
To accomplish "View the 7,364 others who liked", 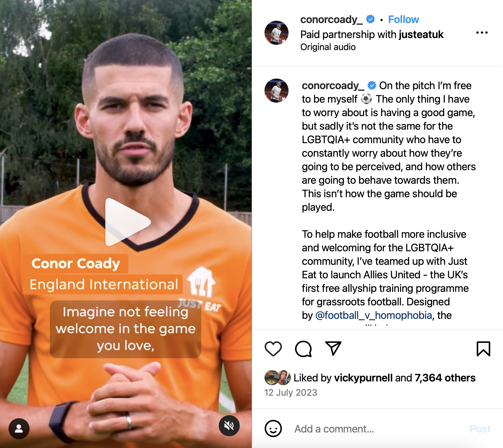I will [x=445, y=378].
